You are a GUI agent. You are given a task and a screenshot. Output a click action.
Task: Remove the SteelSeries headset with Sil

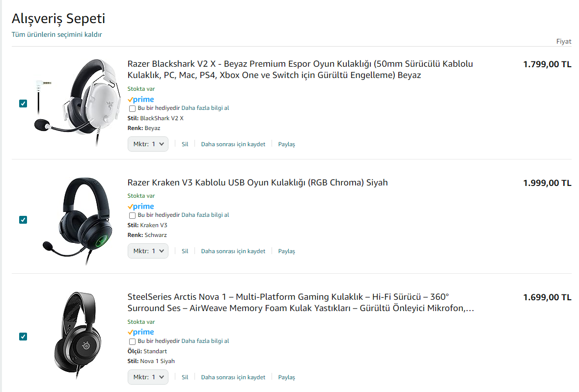(x=185, y=377)
